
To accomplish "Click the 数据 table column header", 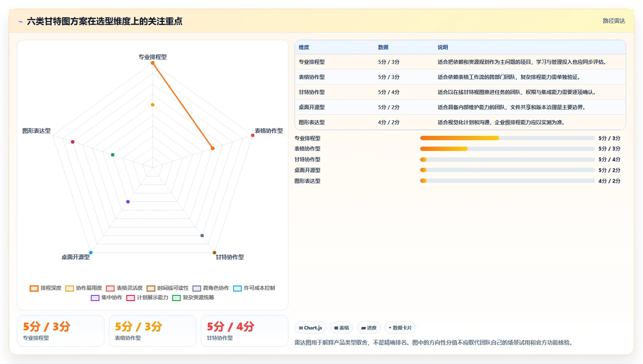I will 383,47.
